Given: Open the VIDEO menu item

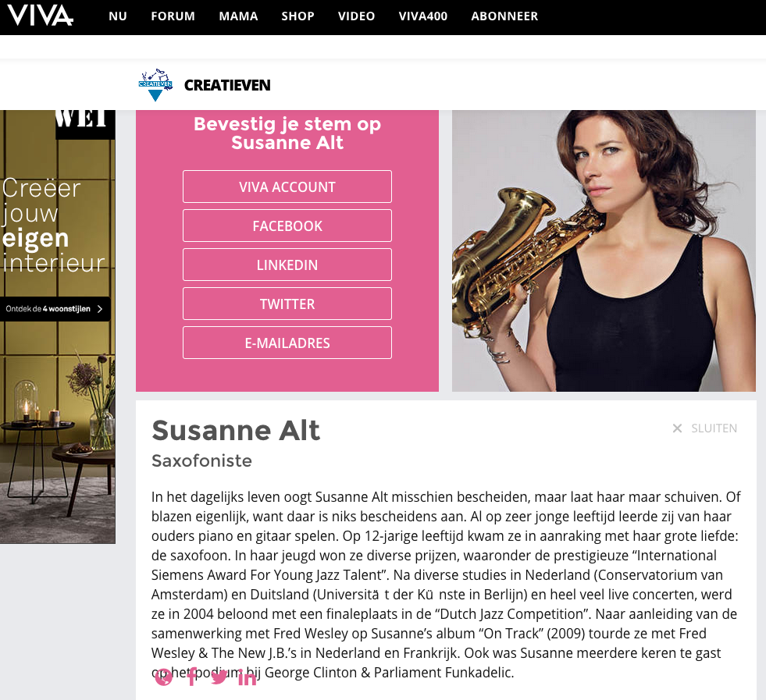Looking at the screenshot, I should (x=357, y=16).
